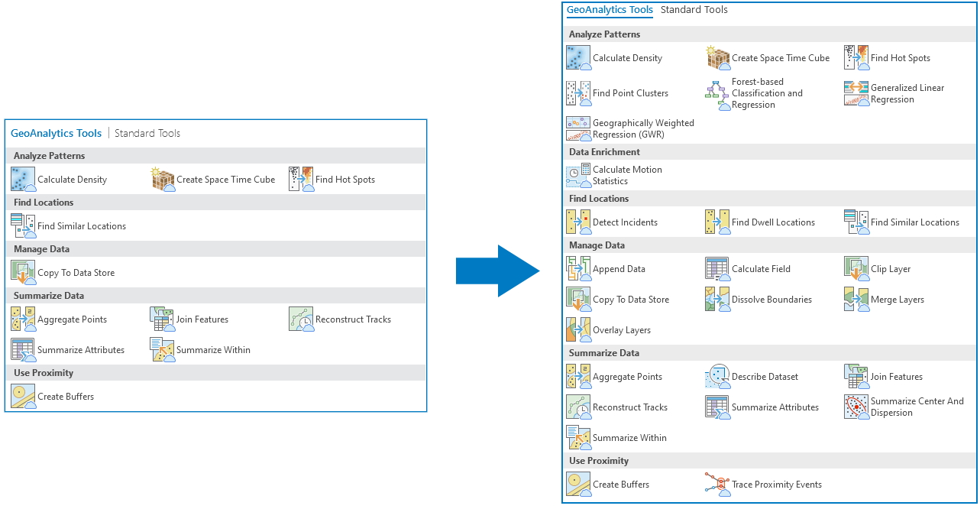The height and width of the screenshot is (509, 980).
Task: Click Use Proximity header in left panel
Action: pyautogui.click(x=215, y=373)
